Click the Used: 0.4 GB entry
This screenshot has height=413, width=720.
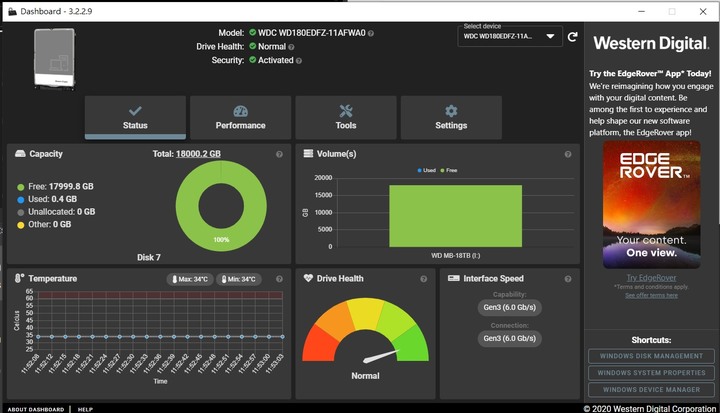click(x=47, y=199)
